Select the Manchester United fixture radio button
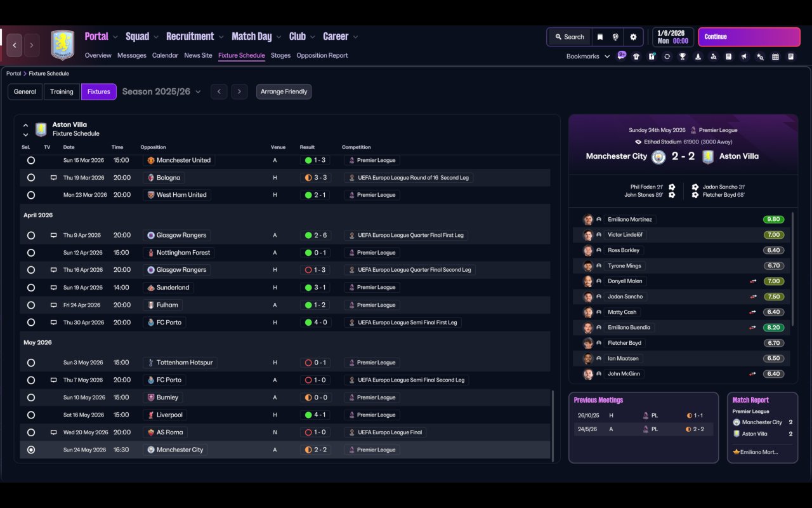The width and height of the screenshot is (812, 508). point(31,161)
